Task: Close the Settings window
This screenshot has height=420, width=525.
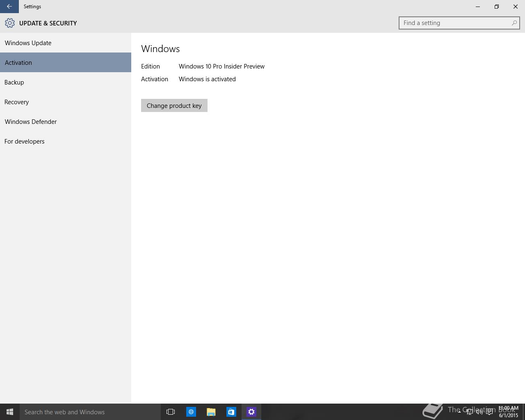Action: click(x=516, y=7)
